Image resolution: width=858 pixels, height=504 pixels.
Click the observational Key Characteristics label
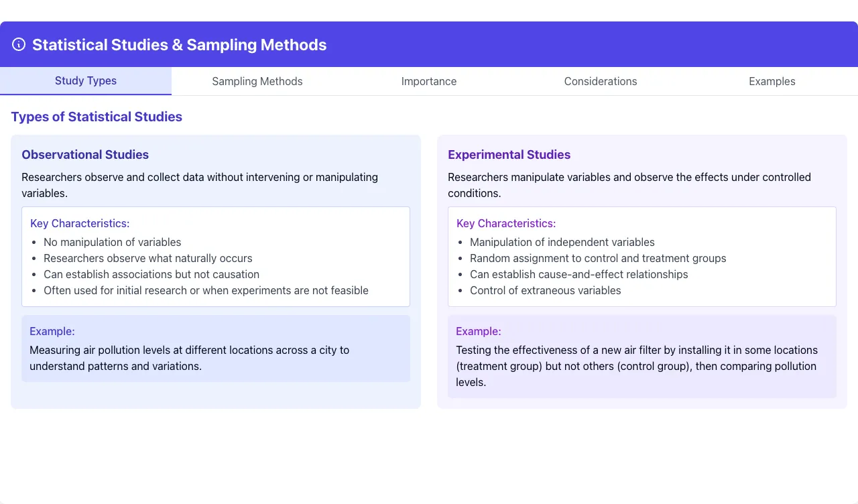[80, 223]
